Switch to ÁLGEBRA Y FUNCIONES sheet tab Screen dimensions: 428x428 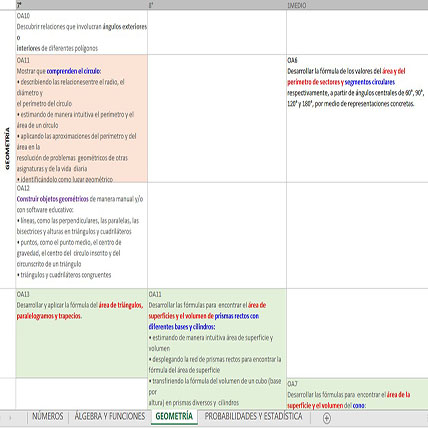pos(110,416)
